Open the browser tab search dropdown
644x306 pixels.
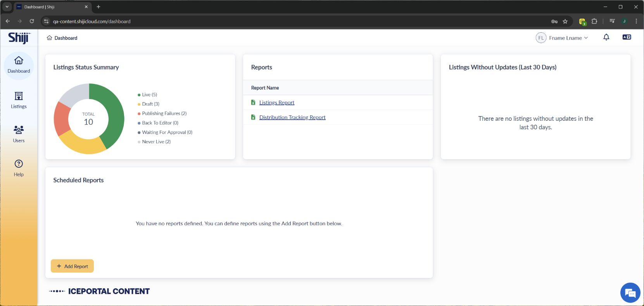tap(7, 7)
